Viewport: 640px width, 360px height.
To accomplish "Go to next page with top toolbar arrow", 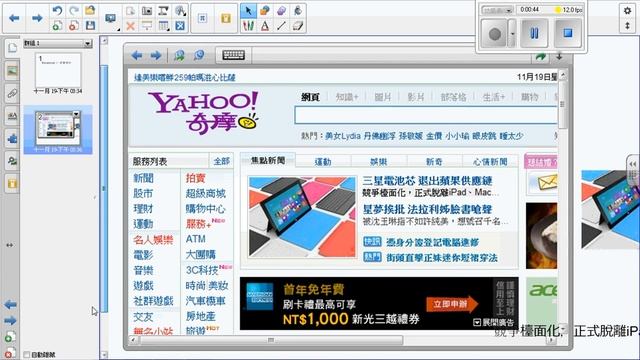I will pyautogui.click(x=37, y=18).
